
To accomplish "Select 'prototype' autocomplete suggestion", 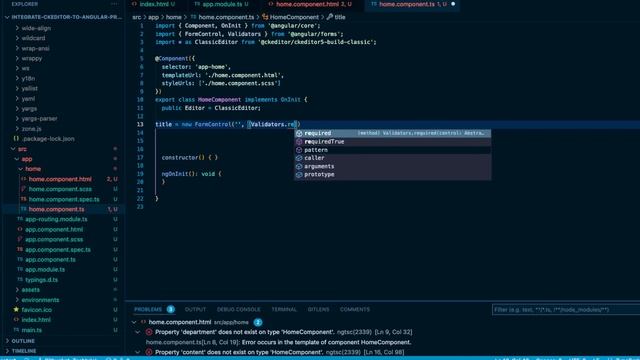I will point(393,174).
